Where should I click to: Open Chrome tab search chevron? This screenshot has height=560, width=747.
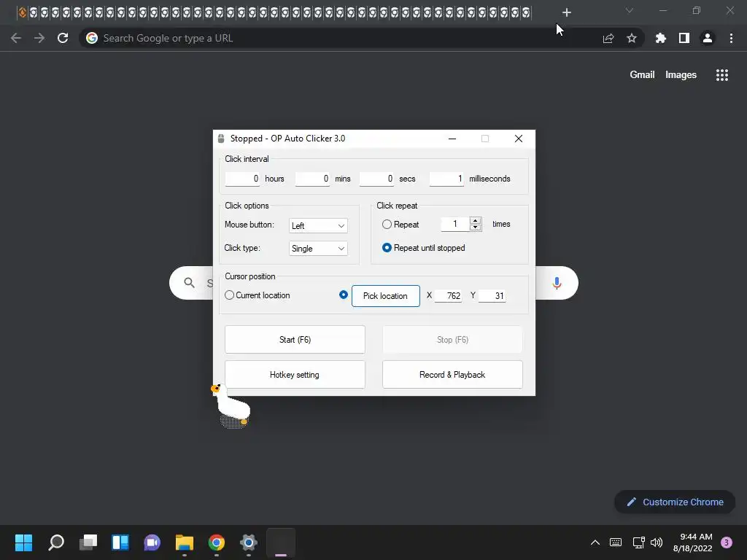coord(630,10)
